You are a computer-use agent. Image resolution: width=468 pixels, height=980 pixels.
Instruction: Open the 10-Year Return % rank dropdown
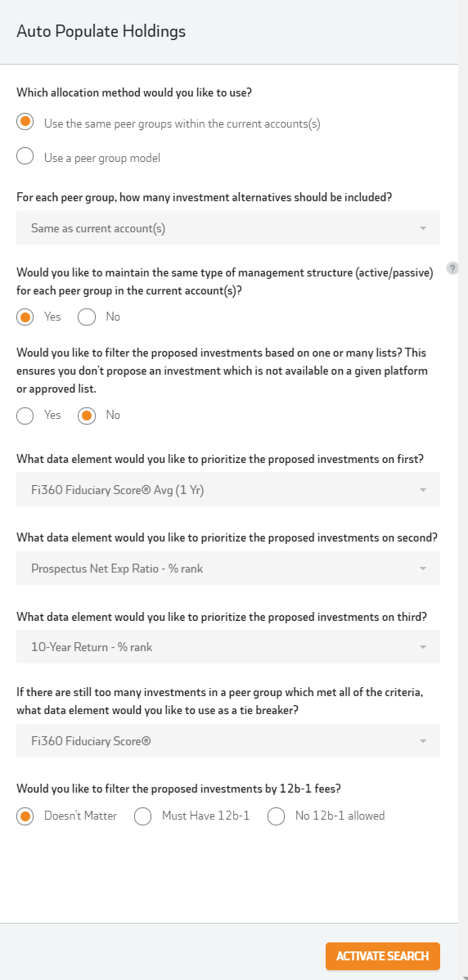tap(228, 647)
